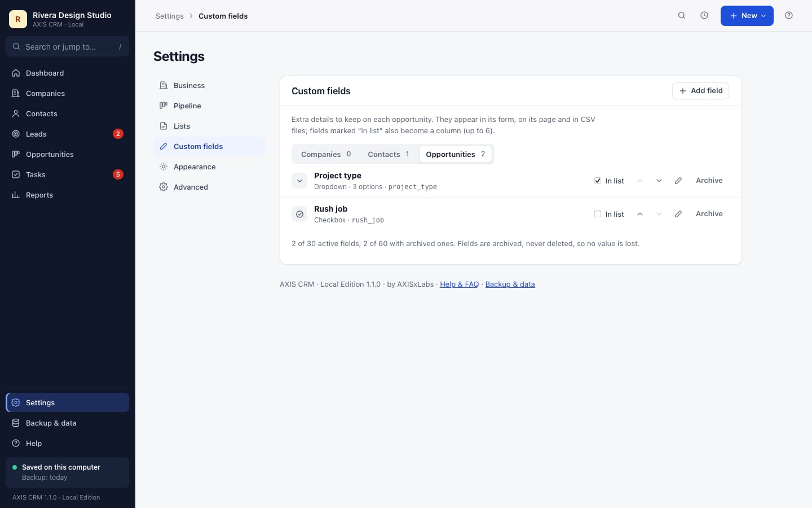This screenshot has height=508, width=812.
Task: Switch to the Companies fields tab
Action: [x=326, y=154]
